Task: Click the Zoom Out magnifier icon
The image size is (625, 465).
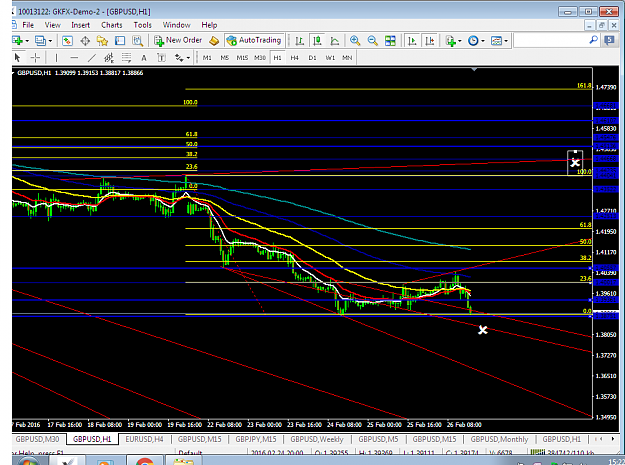Action: [373, 41]
